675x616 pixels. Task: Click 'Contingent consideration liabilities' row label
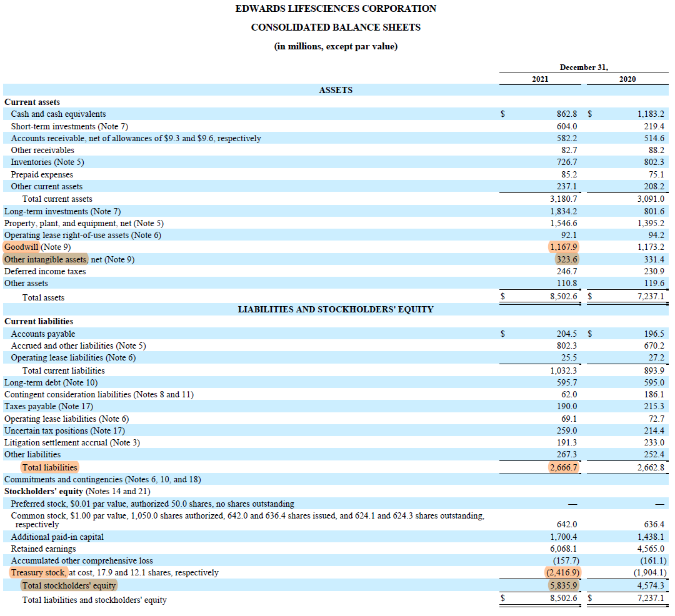coord(99,394)
